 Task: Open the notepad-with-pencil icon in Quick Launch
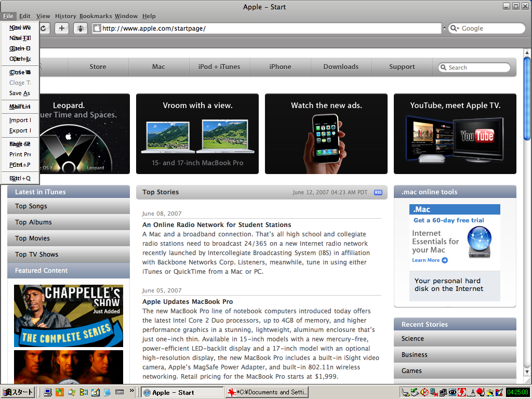(x=96, y=392)
